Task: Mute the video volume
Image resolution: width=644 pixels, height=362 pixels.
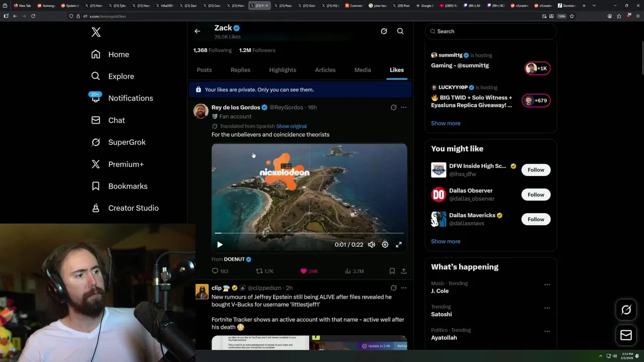Action: 371,245
